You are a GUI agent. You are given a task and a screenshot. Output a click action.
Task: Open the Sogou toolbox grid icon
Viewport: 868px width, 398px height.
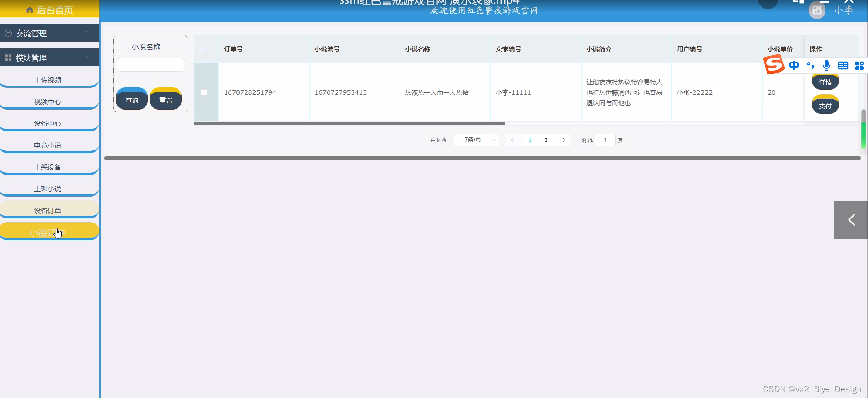coord(859,66)
